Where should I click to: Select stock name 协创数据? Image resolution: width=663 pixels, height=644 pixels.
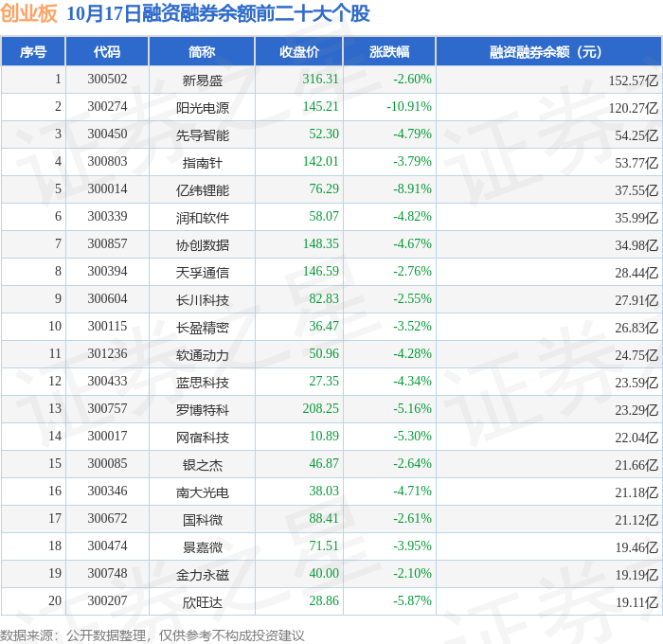(x=202, y=245)
